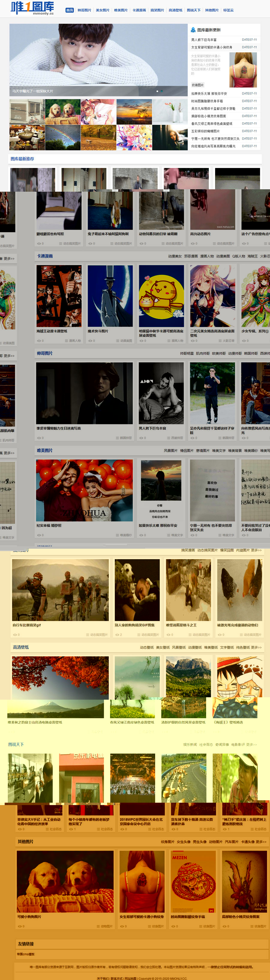Select 卡通漫画 in the top navigation bar
270x980 pixels.
pyautogui.click(x=139, y=10)
